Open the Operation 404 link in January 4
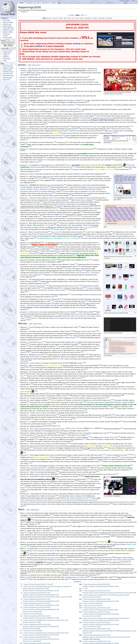Viewport: 138px width, 644px height. point(33,84)
